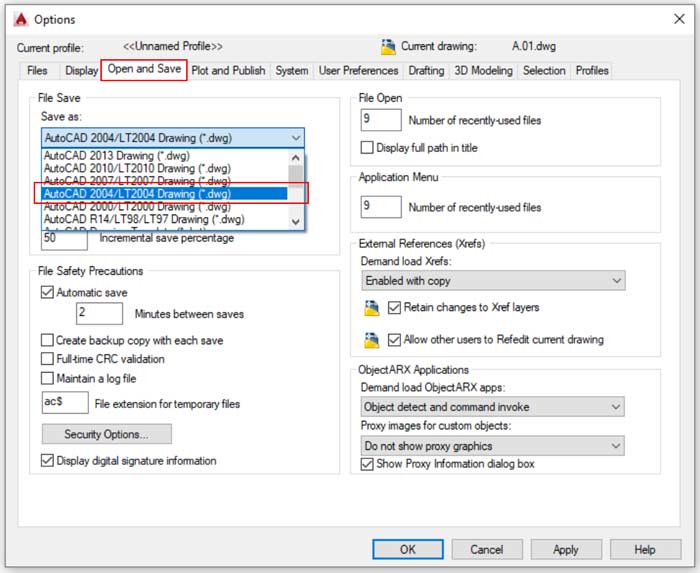Viewport: 700px width, 573px height.
Task: Open the Plot and Publish tab
Action: coord(228,71)
